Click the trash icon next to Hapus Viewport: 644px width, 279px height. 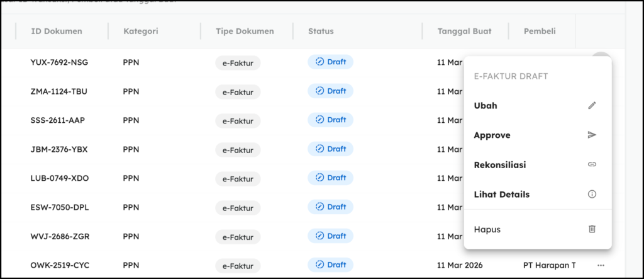pyautogui.click(x=591, y=229)
